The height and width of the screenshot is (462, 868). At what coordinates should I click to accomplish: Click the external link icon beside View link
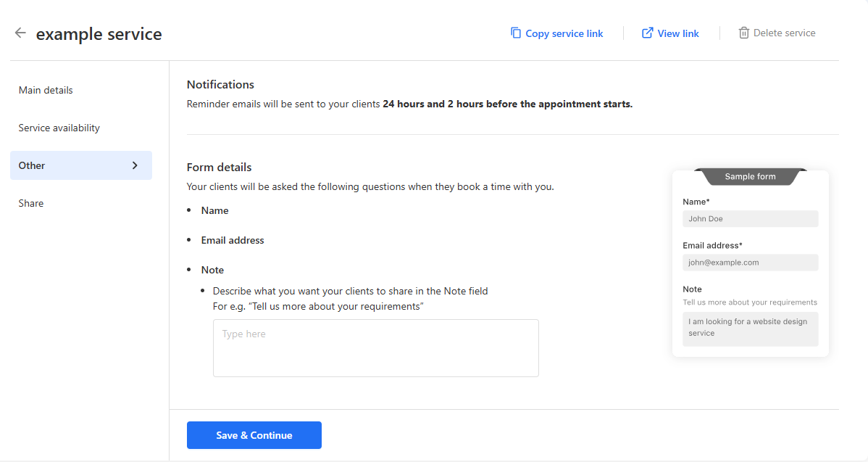[x=647, y=33]
